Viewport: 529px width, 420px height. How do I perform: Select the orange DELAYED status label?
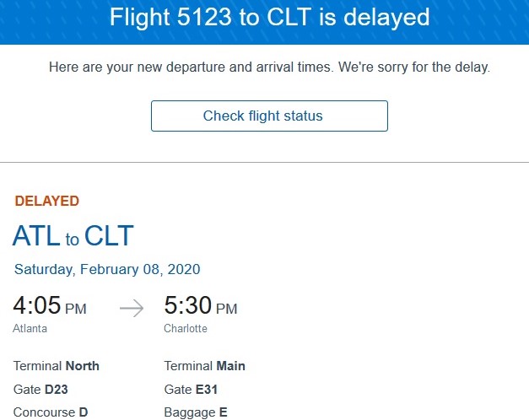(x=47, y=202)
